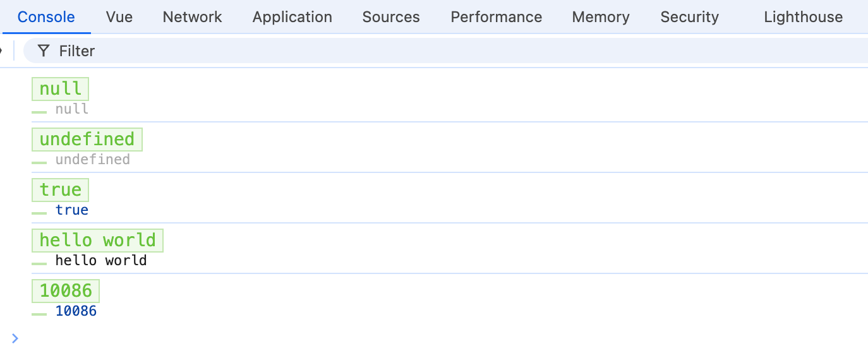This screenshot has width=868, height=346.
Task: Click the funnel filter icon
Action: 43,51
